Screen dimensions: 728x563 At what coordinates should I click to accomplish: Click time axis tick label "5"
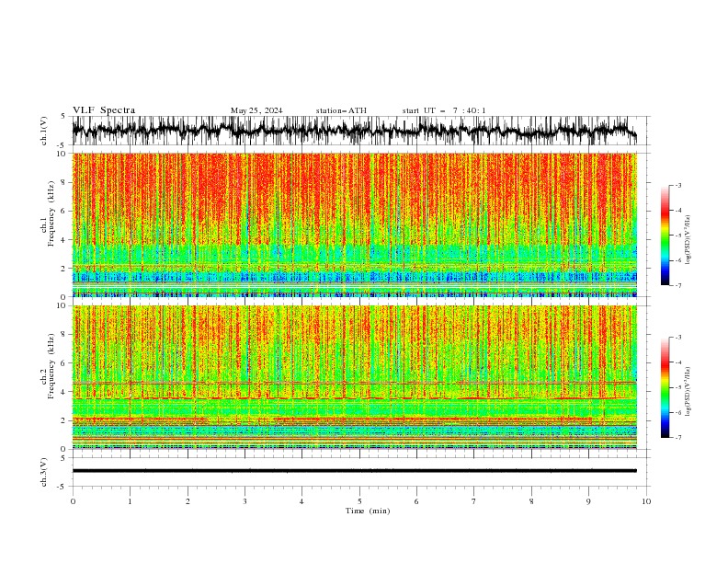359,501
